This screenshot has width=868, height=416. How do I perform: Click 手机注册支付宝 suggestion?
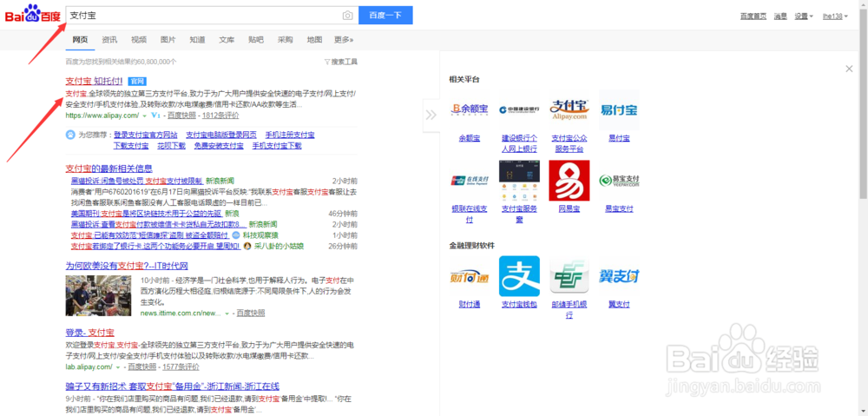click(290, 135)
